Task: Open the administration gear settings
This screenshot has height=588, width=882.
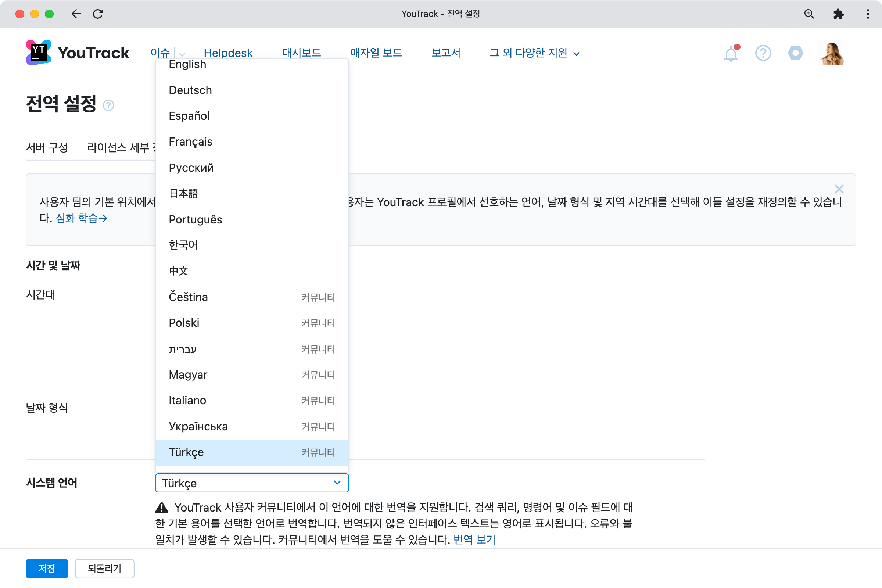Action: 796,53
